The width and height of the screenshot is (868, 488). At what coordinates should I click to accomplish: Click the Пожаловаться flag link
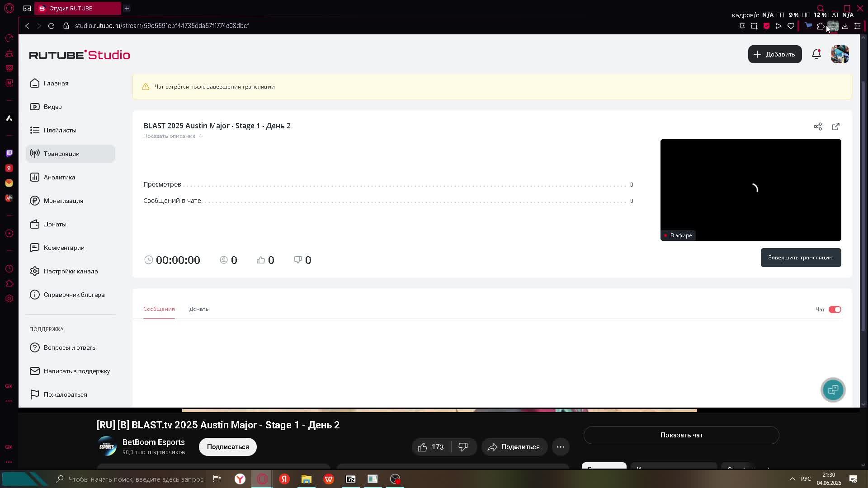pos(58,394)
